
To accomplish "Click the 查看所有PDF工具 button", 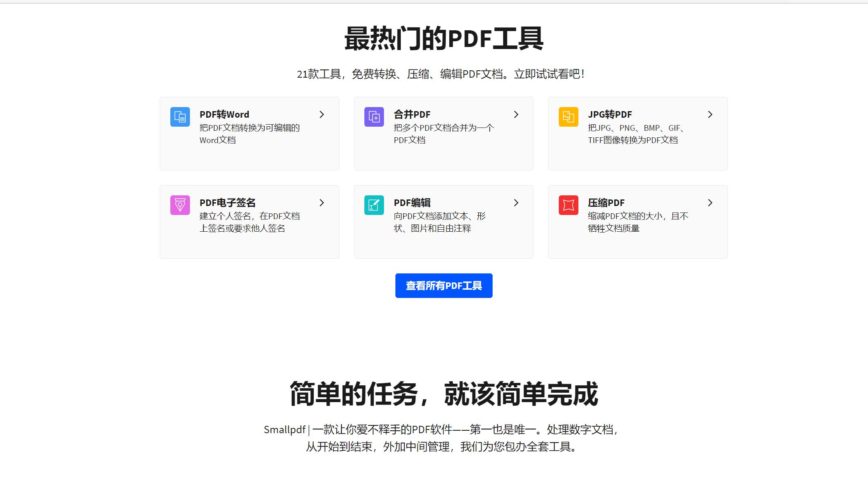I will coord(444,286).
